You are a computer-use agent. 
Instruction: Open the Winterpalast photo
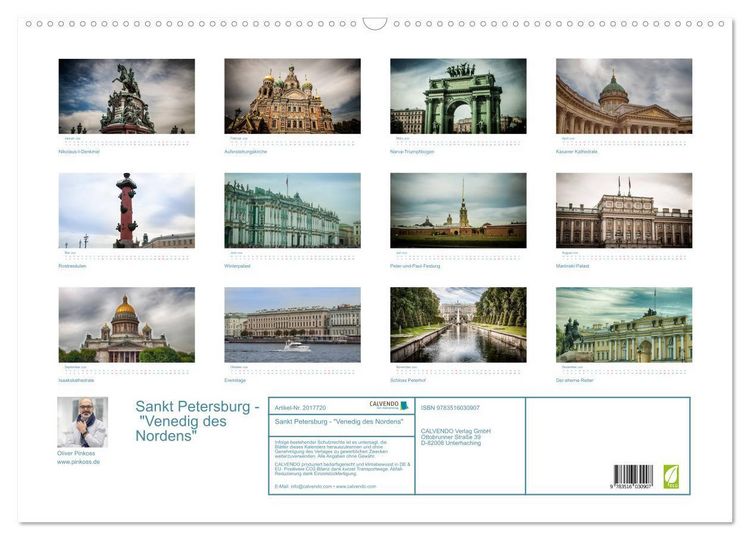pyautogui.click(x=292, y=210)
